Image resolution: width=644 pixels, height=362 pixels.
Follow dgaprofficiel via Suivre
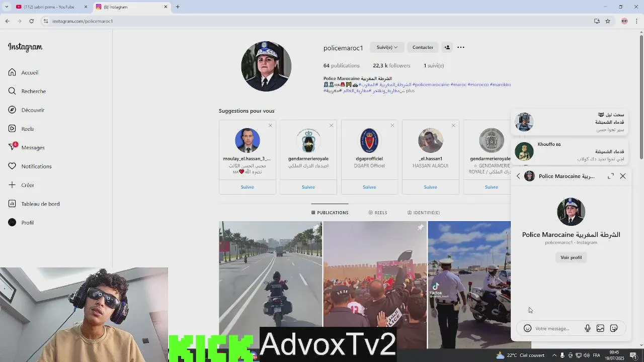tap(369, 187)
